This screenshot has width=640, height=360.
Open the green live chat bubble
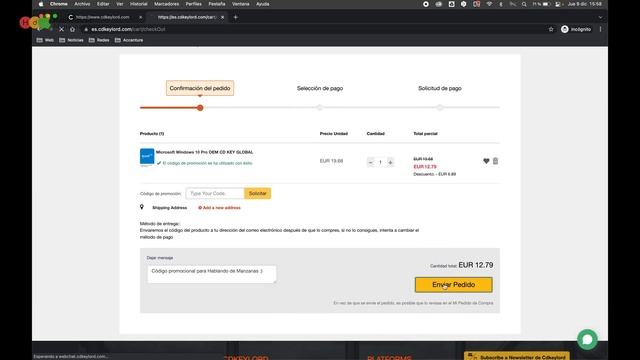(587, 339)
